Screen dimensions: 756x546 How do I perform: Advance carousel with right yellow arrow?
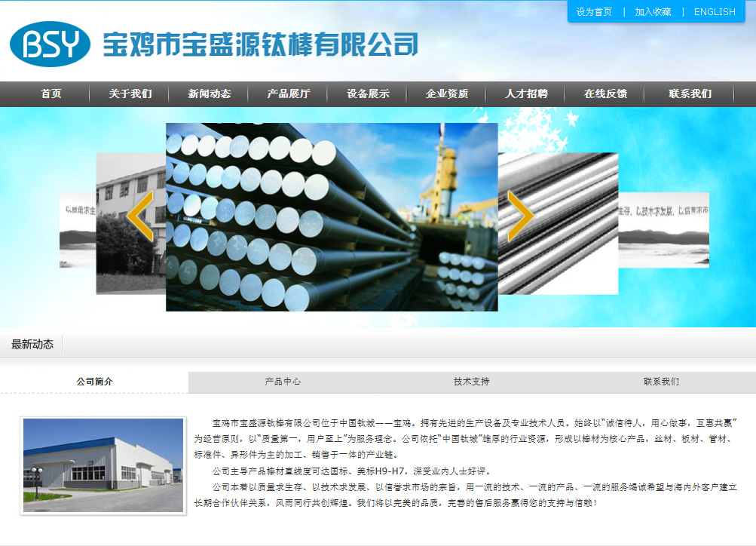pos(521,216)
